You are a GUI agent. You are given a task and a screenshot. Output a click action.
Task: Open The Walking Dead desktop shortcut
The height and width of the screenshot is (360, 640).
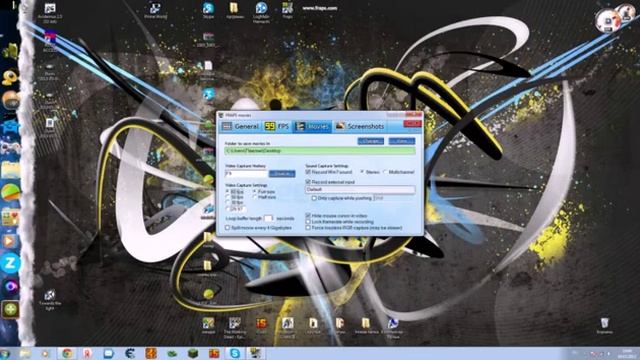[x=234, y=328]
